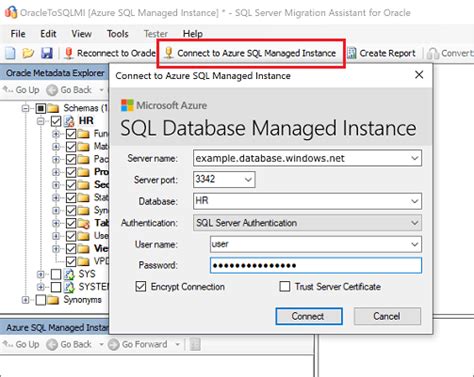Image resolution: width=474 pixels, height=377 pixels.
Task: Uncheck the Functions folder checkbox under HR
Action: [71, 134]
